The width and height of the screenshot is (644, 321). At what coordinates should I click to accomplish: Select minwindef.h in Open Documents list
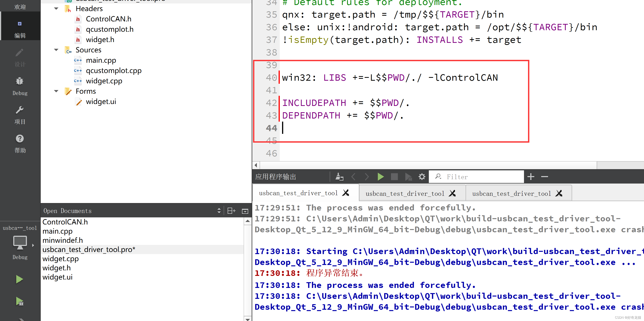click(62, 240)
